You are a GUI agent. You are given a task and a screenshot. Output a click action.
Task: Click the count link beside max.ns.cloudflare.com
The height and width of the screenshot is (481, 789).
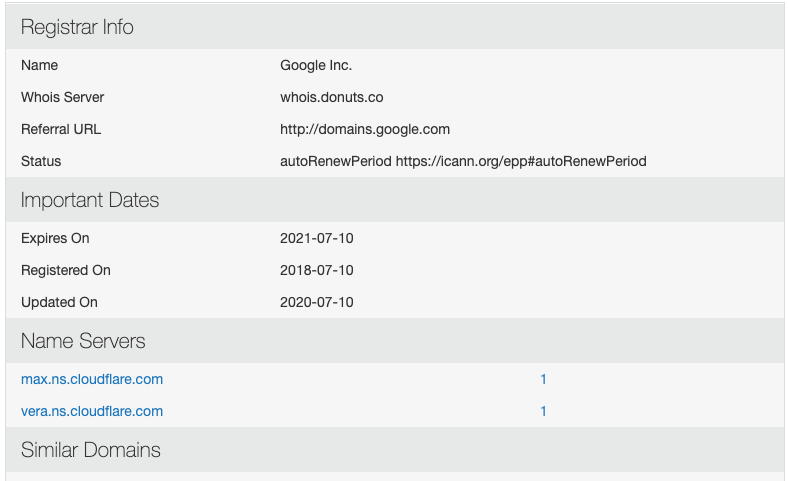543,379
